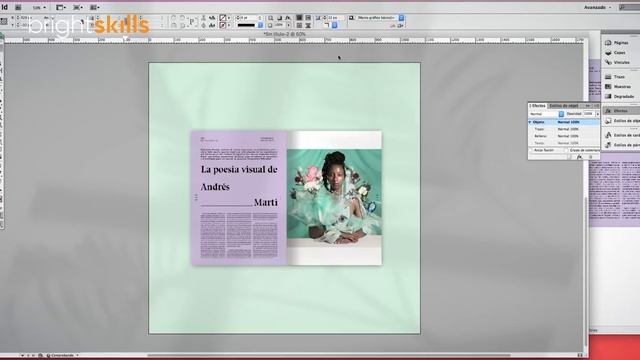Click the paragraph formatting P icon
This screenshot has width=640, height=360.
[192, 22]
